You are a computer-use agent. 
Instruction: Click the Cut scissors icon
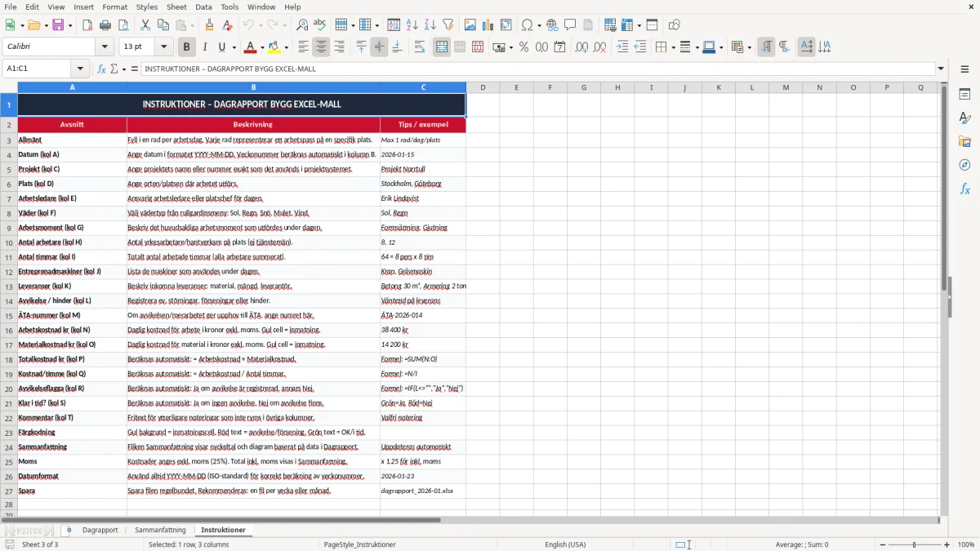(145, 25)
